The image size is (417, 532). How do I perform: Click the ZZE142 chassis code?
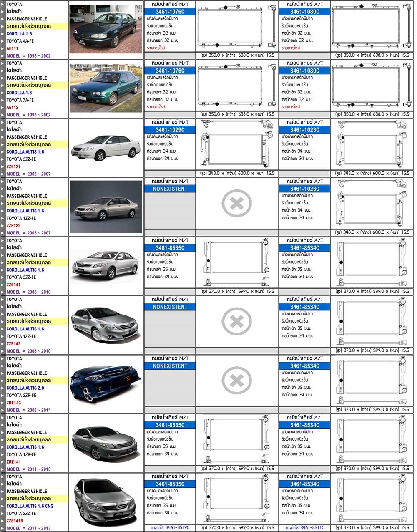click(x=13, y=344)
